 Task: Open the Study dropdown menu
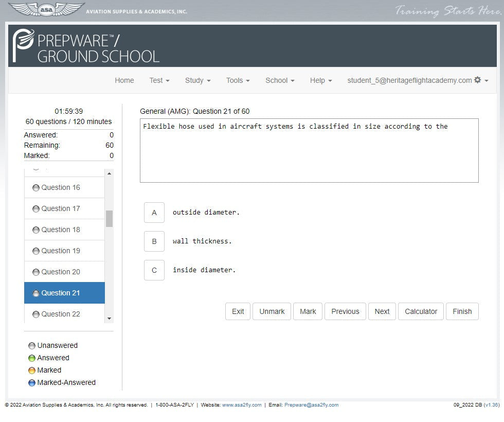197,80
